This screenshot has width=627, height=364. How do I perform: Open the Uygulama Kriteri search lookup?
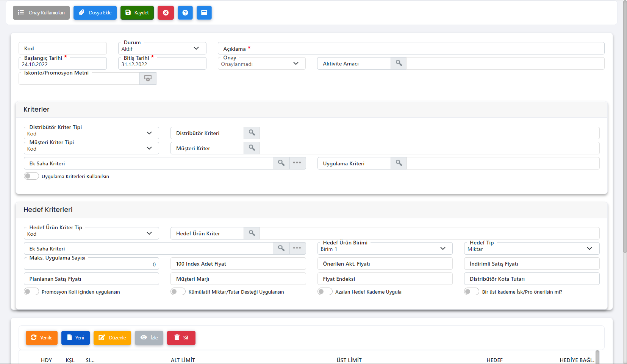coord(399,163)
